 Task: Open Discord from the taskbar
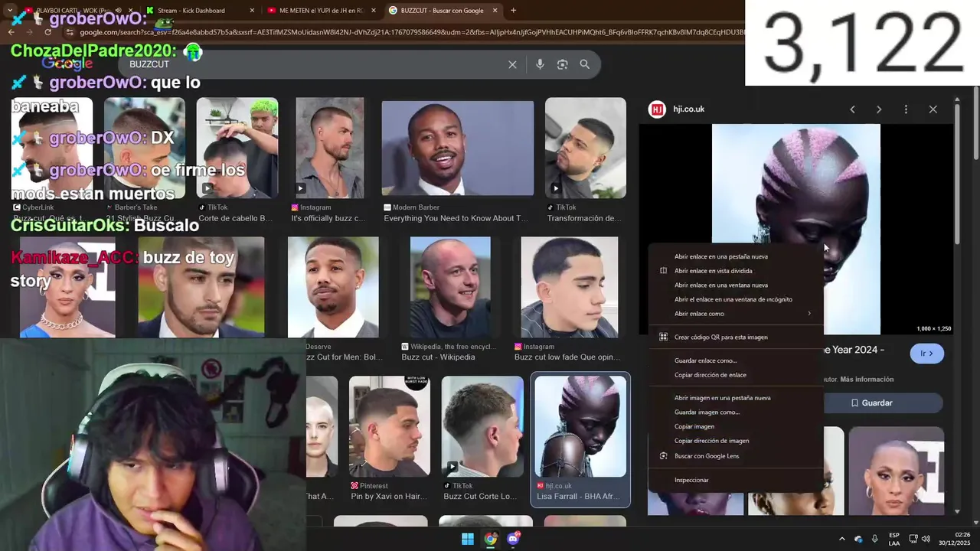tap(513, 539)
